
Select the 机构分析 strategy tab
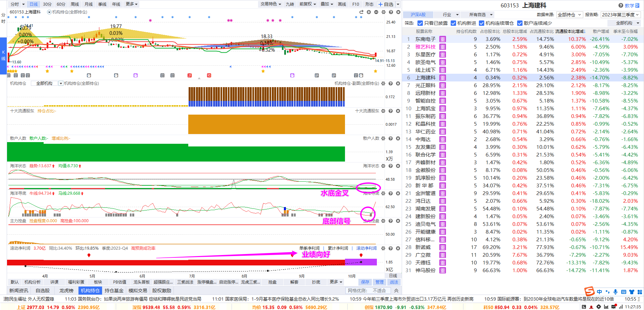coord(33,282)
